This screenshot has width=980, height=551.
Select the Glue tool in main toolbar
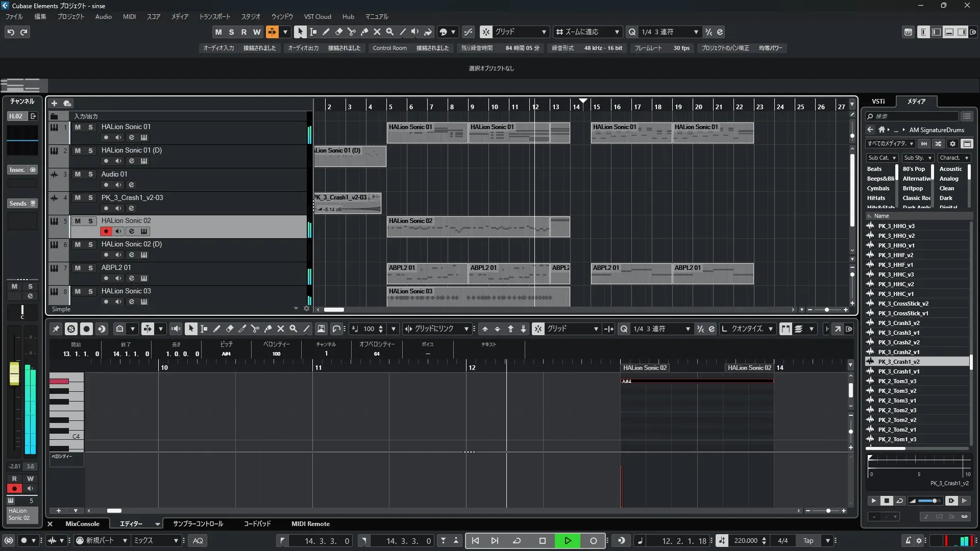point(364,32)
